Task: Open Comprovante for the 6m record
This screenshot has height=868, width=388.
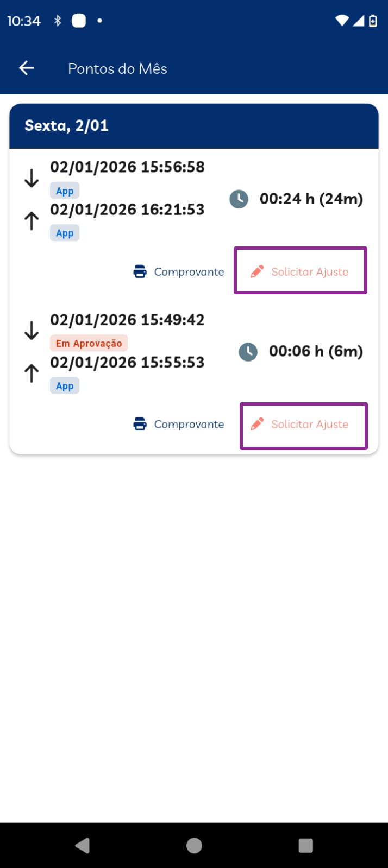Action: [189, 424]
